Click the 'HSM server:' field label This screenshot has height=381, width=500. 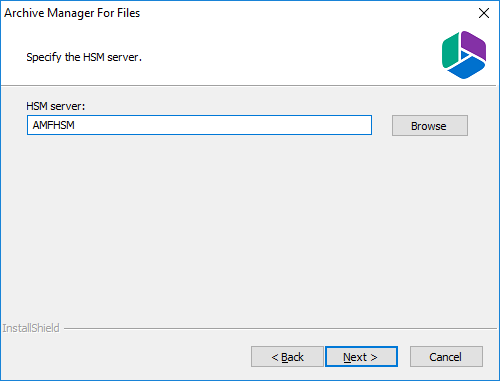pyautogui.click(x=56, y=106)
